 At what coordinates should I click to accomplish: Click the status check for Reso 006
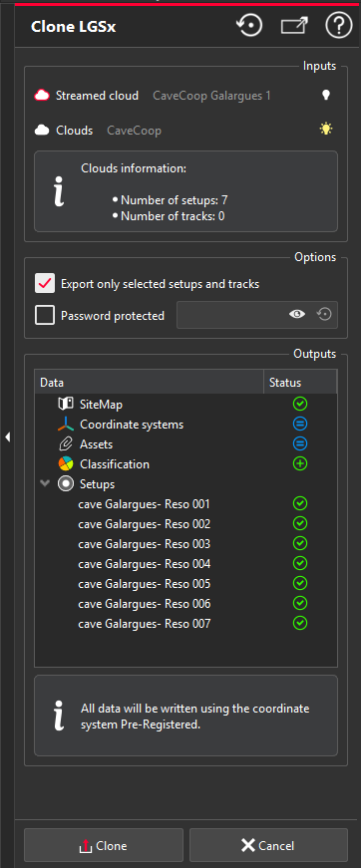pyautogui.click(x=300, y=603)
